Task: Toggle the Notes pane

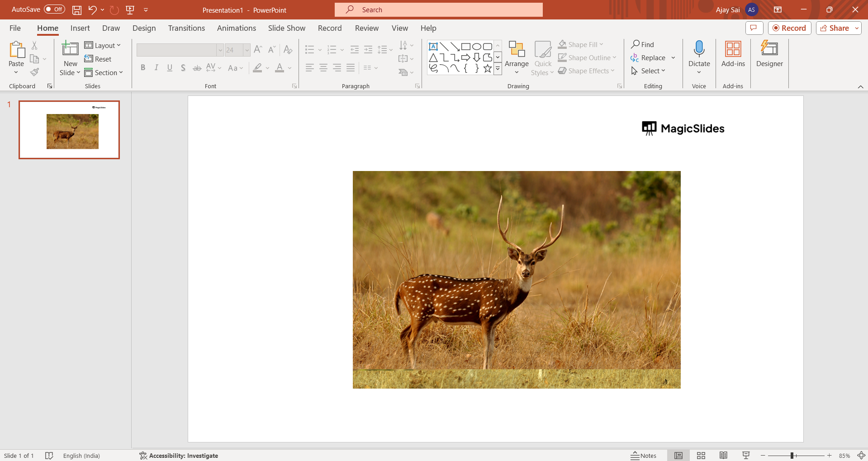Action: click(x=644, y=456)
